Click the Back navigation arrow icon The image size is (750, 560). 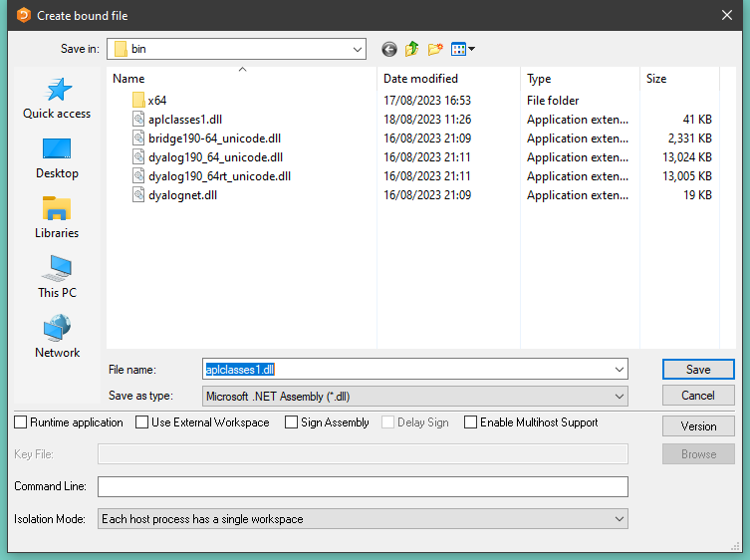tap(388, 49)
